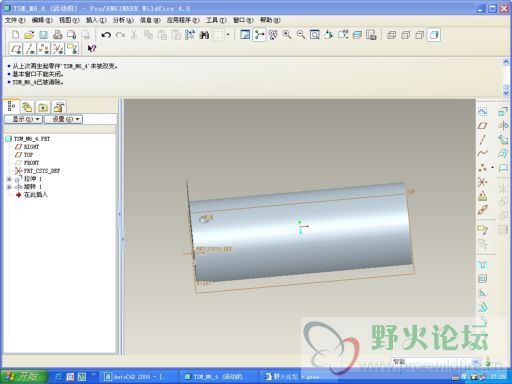Toggle coordinate system display
Image resolution: width=512 pixels, height=384 pixels.
[58, 49]
